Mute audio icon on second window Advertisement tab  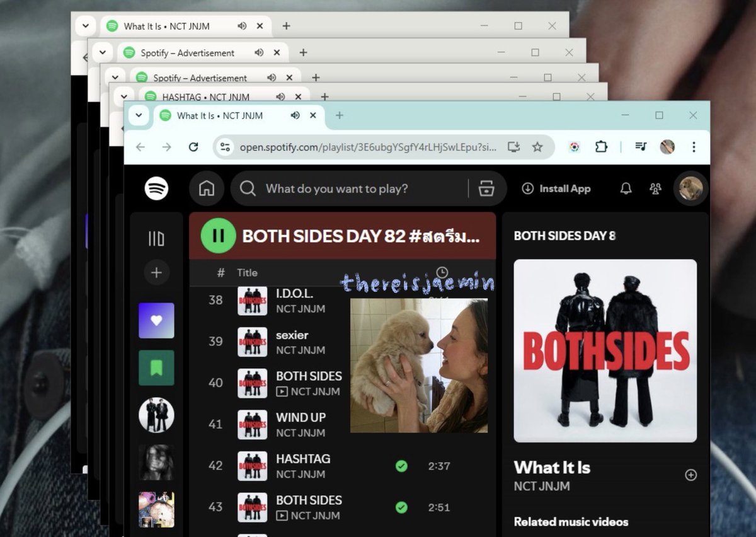point(259,53)
